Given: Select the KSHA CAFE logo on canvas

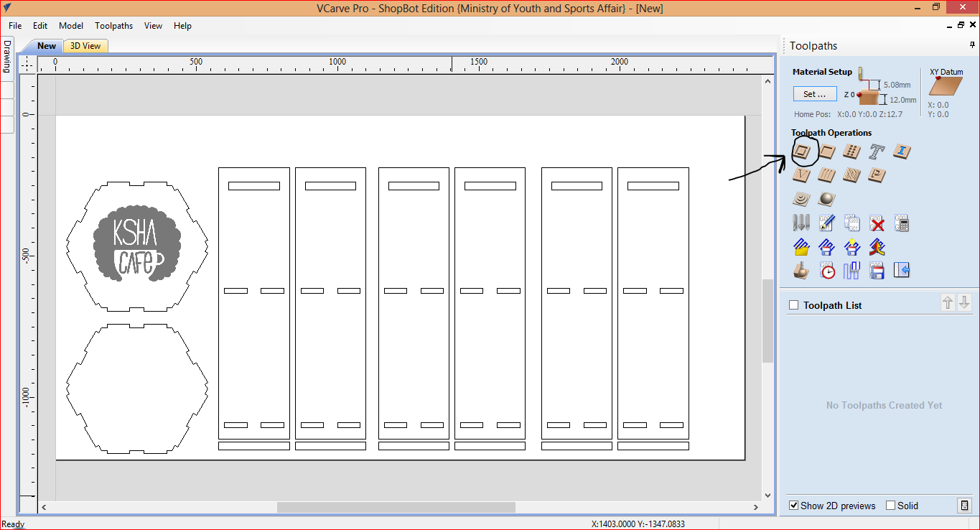Looking at the screenshot, I should point(136,245).
